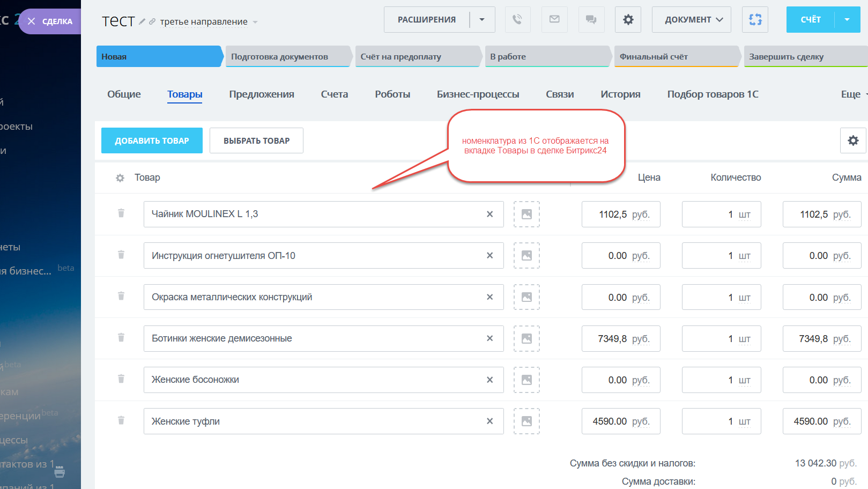Click the column settings gear beside Товар
868x489 pixels.
point(120,178)
